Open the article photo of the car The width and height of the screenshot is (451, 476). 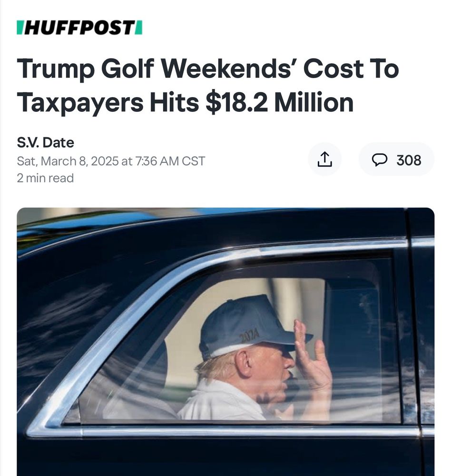pos(225,341)
